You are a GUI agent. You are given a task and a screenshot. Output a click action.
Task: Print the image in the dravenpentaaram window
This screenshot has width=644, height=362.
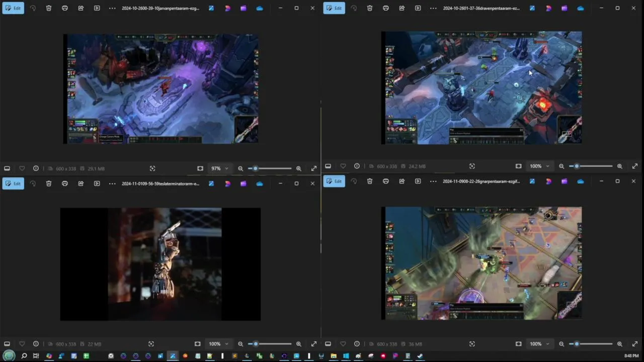tap(386, 8)
